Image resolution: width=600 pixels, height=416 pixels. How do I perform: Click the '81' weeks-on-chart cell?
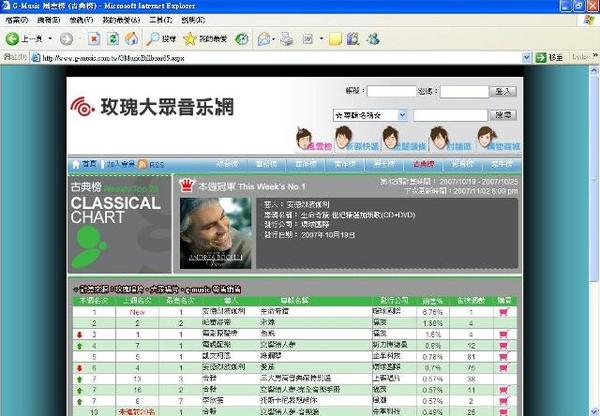point(471,357)
